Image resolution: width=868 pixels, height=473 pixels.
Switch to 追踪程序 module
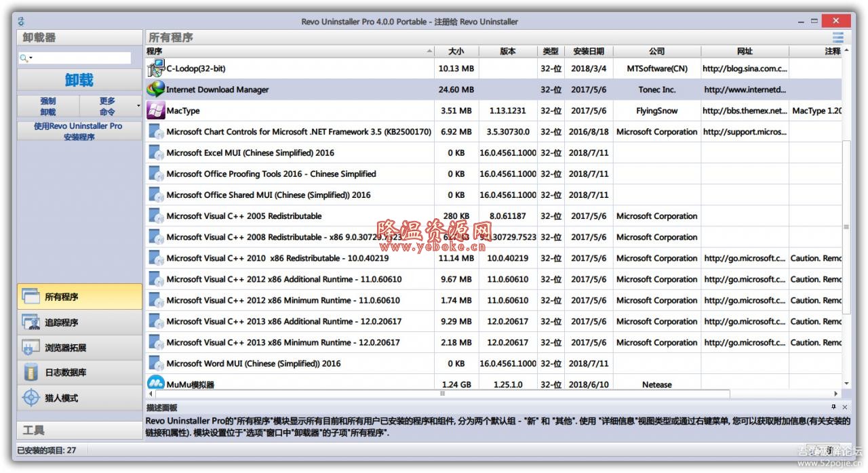(79, 322)
